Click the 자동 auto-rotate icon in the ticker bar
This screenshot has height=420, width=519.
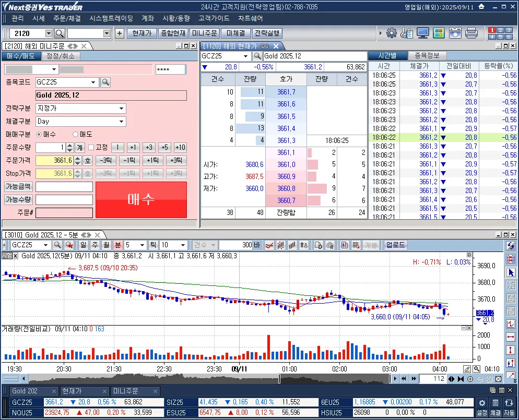point(509,407)
